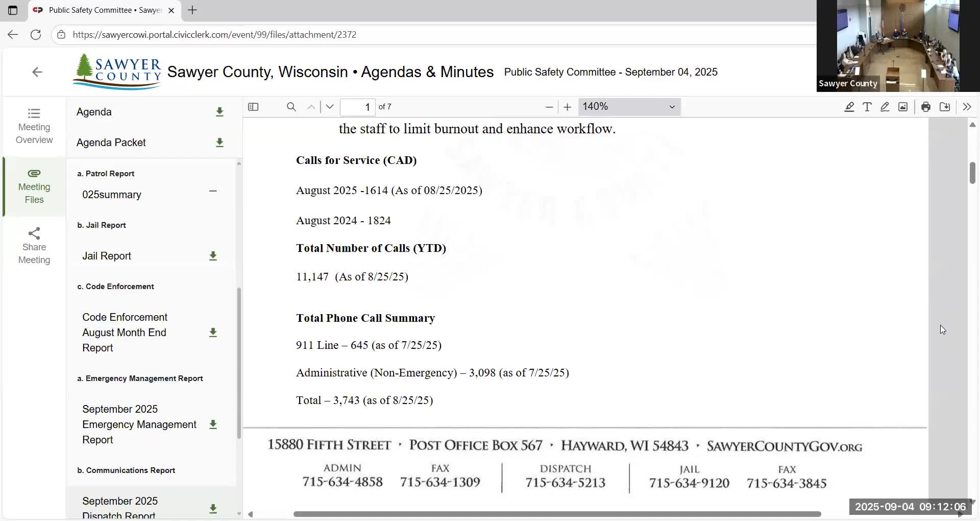Download the Agenda file

point(219,112)
